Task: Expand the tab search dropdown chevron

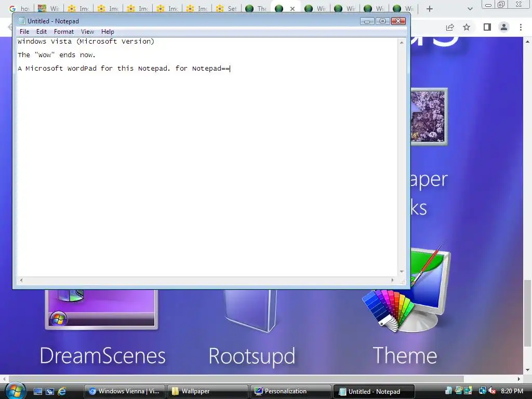Action: click(470, 9)
